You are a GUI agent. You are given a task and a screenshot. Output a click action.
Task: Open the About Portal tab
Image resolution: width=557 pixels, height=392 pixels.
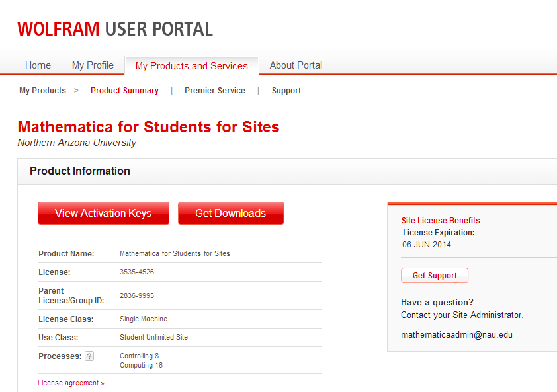pyautogui.click(x=296, y=65)
